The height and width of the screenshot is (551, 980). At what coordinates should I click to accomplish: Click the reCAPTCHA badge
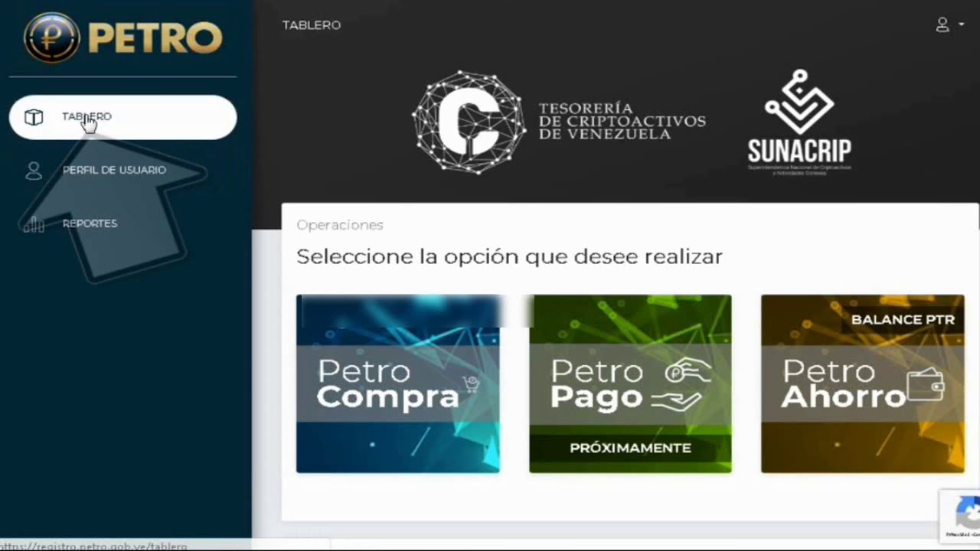click(960, 515)
